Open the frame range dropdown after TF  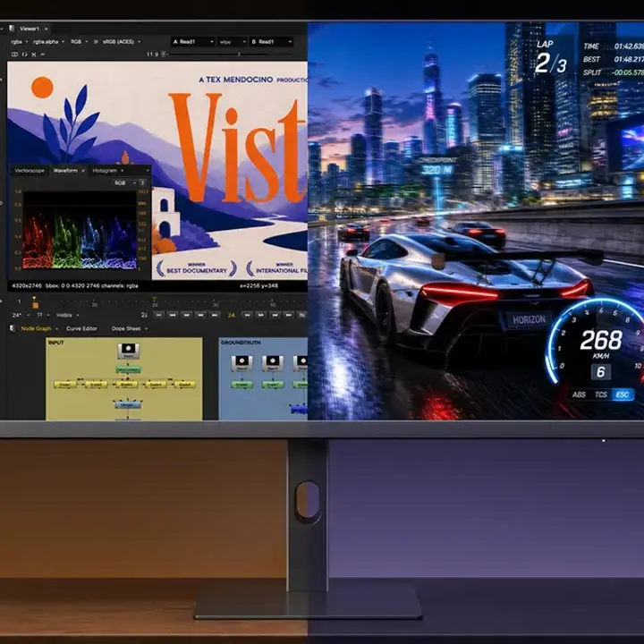[x=67, y=316]
